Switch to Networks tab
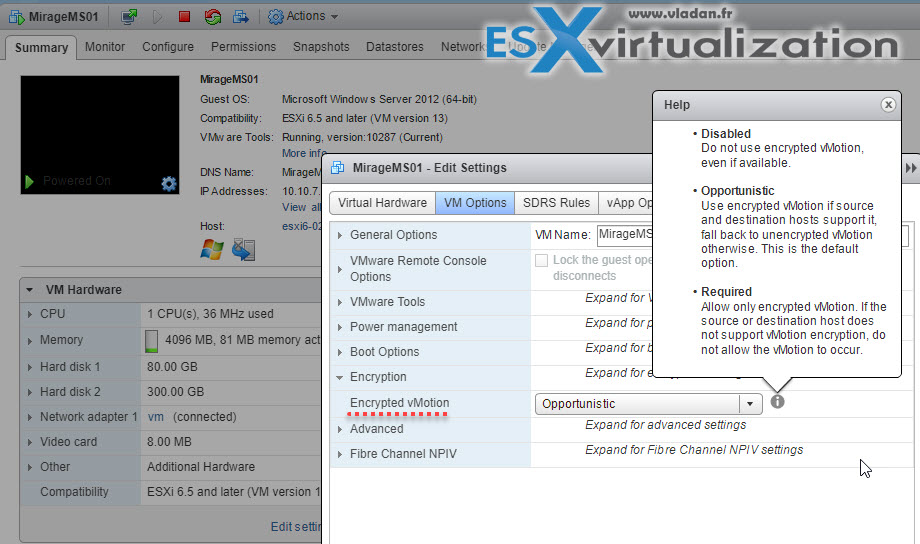Image resolution: width=920 pixels, height=544 pixels. point(463,46)
